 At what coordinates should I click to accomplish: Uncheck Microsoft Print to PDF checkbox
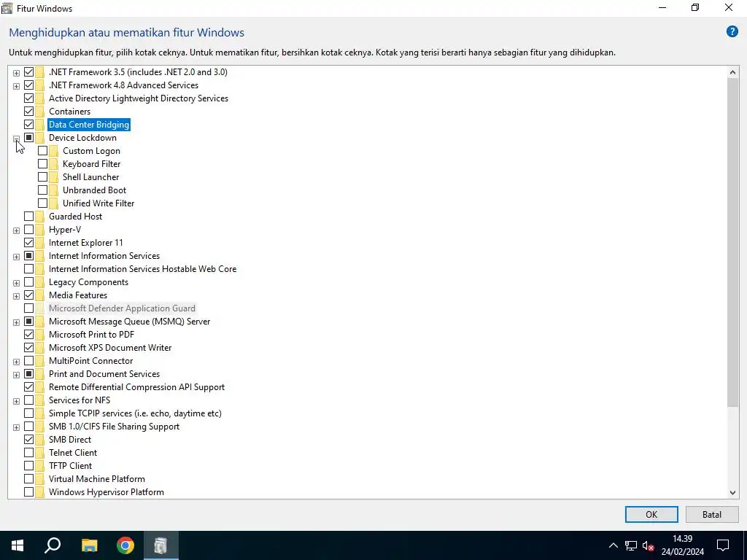[28, 335]
